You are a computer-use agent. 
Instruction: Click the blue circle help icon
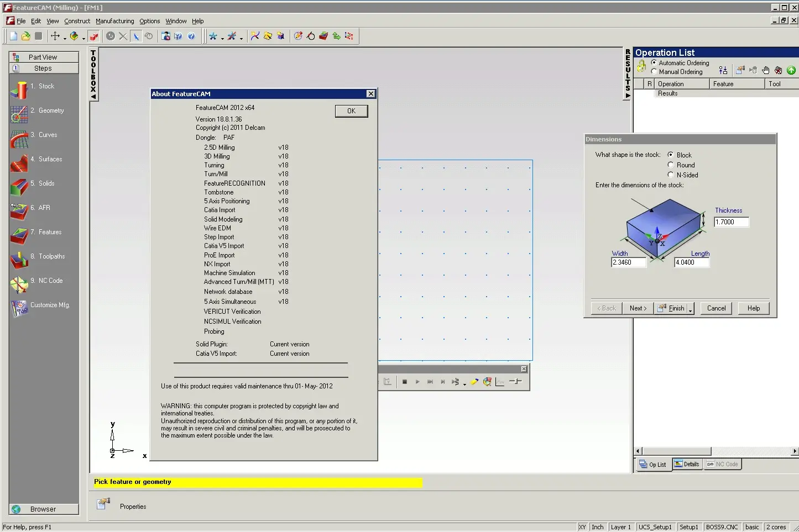(191, 36)
